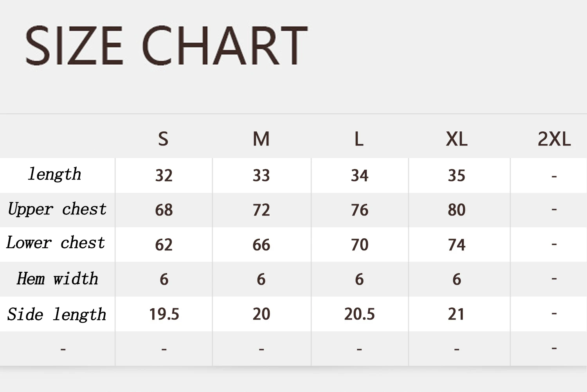The height and width of the screenshot is (392, 587).
Task: Click the Side length row label
Action: click(x=57, y=315)
